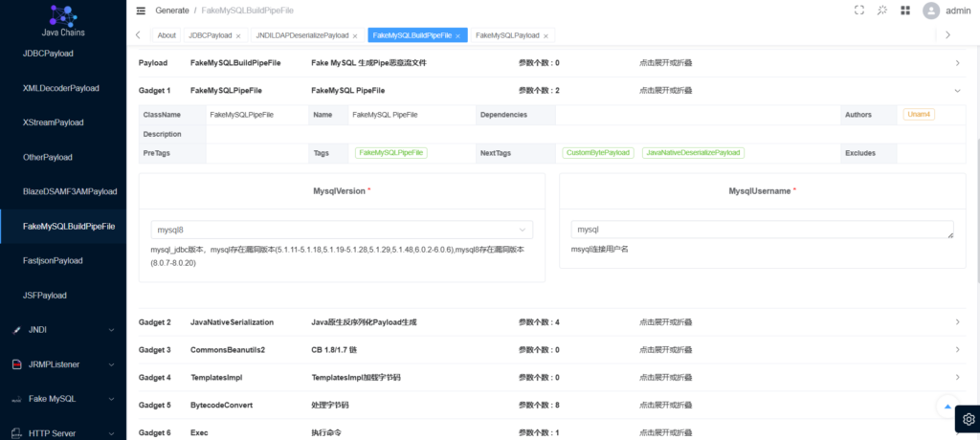Image resolution: width=980 pixels, height=440 pixels.
Task: Expand Gadget 2 JavaNativeSerialization row
Action: 957,322
